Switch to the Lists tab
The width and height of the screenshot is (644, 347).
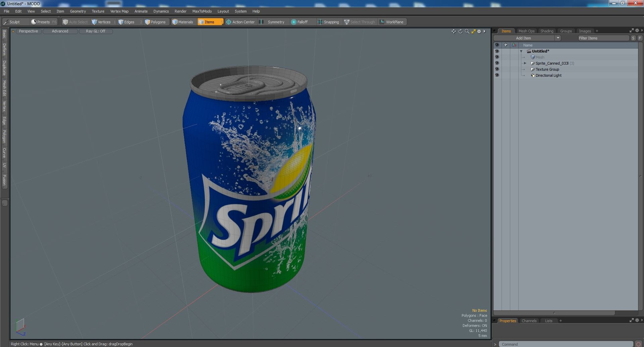click(548, 321)
